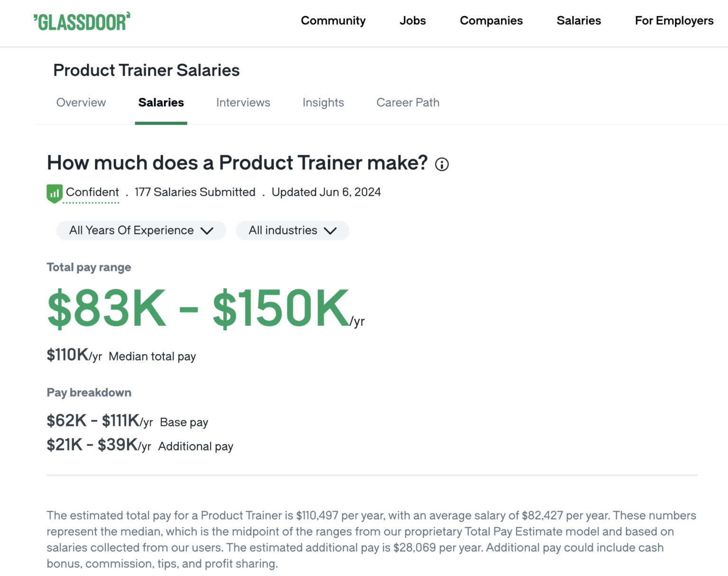Click the $83K - $150K total pay figure
The image size is (728, 576).
click(199, 308)
